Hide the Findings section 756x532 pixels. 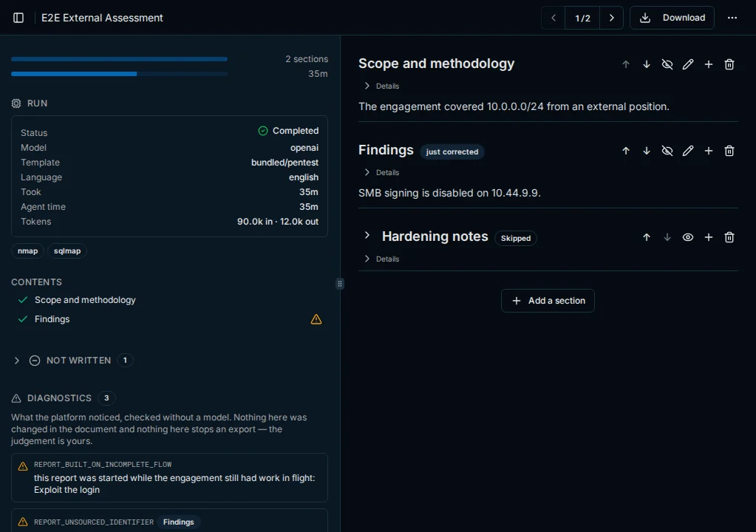pyautogui.click(x=667, y=151)
